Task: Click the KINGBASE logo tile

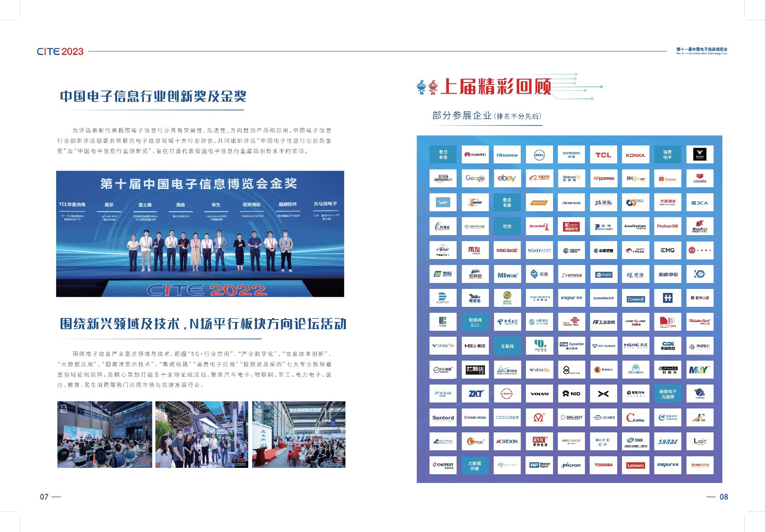Action: coord(507,250)
